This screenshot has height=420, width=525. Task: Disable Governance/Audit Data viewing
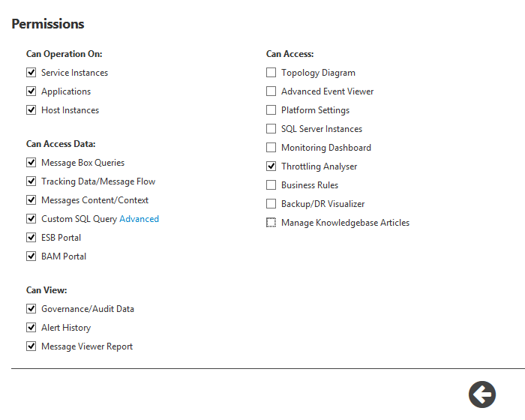pyautogui.click(x=31, y=309)
